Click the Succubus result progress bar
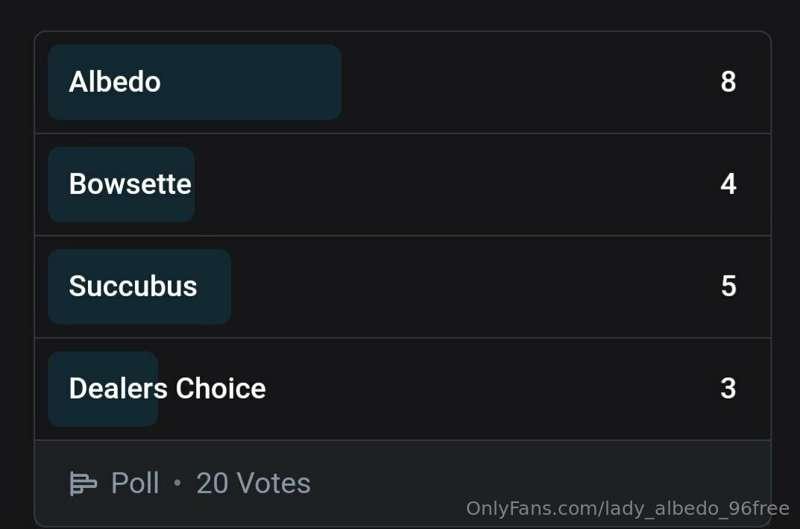 [139, 286]
